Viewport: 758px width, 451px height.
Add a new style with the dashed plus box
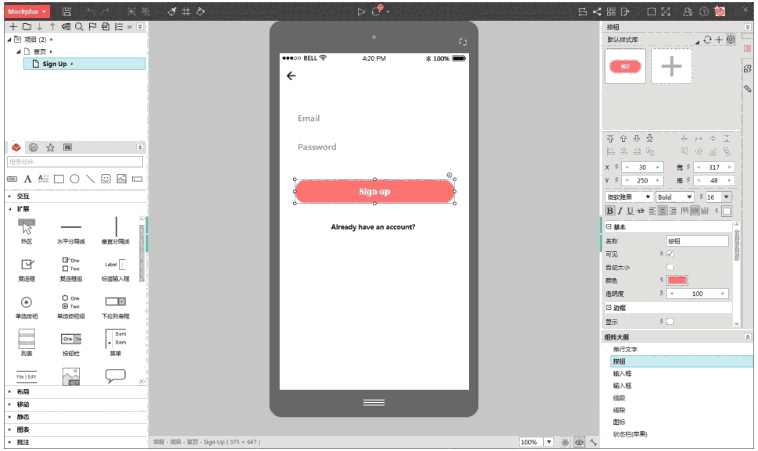coord(671,66)
